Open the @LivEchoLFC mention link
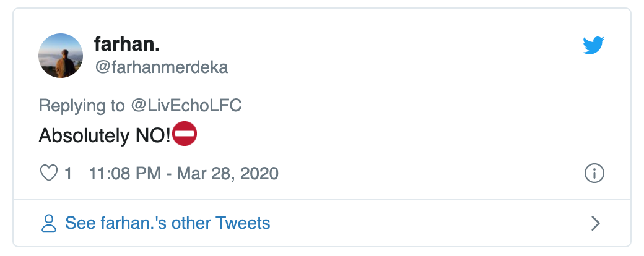The image size is (644, 256). click(x=186, y=105)
